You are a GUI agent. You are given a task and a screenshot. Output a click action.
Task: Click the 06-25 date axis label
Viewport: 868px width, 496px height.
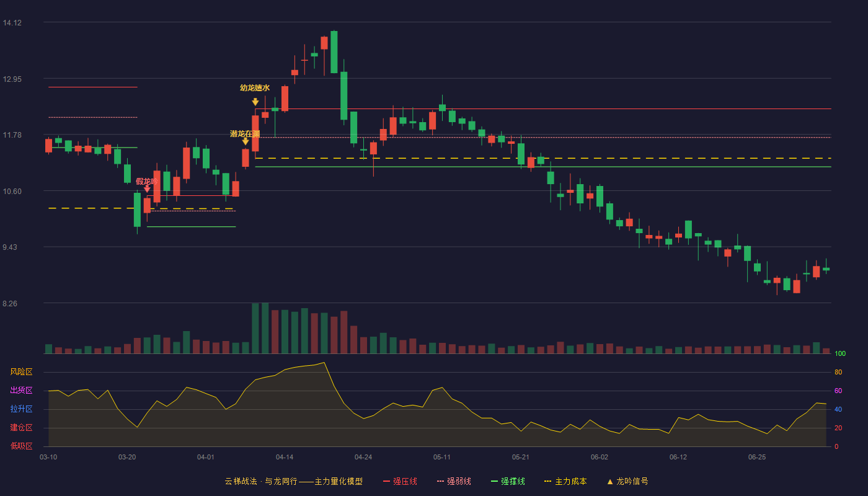pyautogui.click(x=757, y=457)
